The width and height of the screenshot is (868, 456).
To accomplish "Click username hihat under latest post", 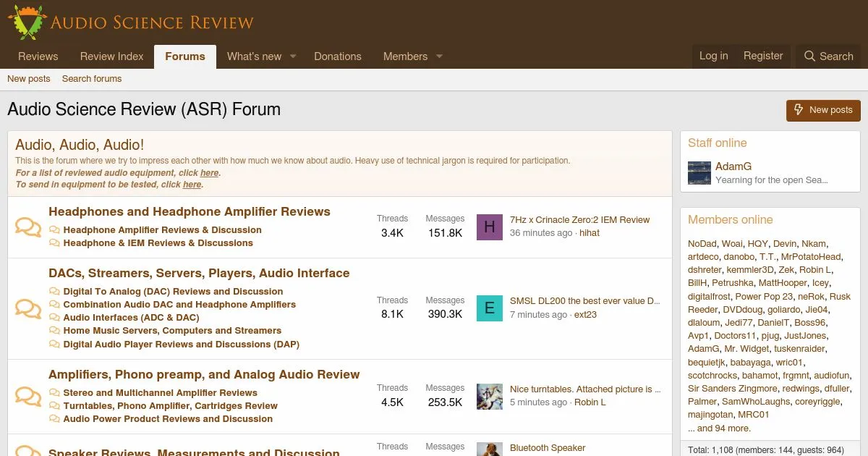I will pyautogui.click(x=590, y=233).
